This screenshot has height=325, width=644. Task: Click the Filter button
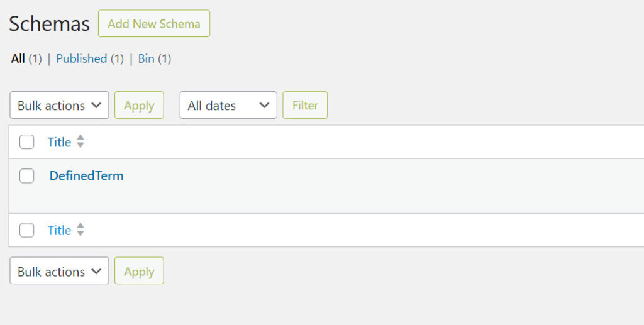305,106
